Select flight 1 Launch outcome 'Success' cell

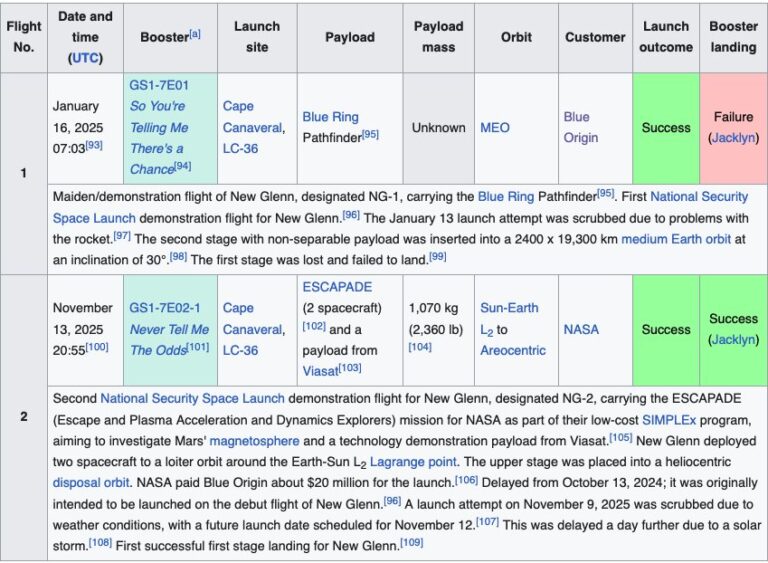click(666, 128)
